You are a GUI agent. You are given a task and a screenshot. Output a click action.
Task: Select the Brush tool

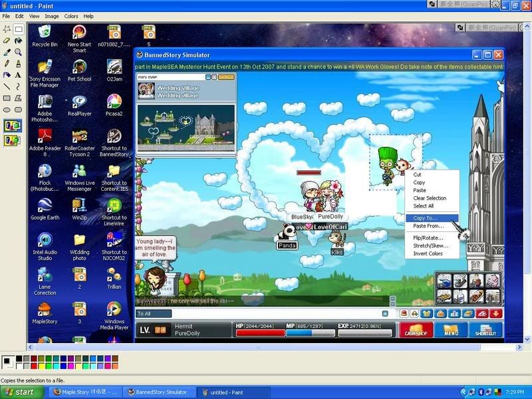19,63
